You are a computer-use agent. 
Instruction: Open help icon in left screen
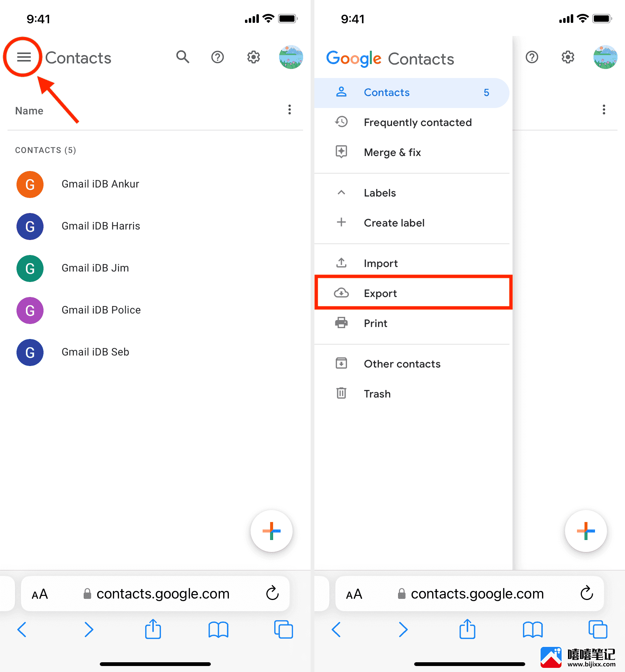pos(218,57)
